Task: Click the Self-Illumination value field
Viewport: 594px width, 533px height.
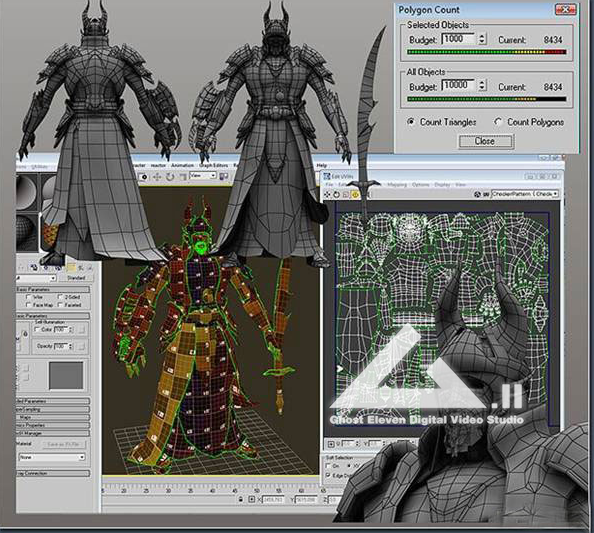Action: click(x=61, y=330)
